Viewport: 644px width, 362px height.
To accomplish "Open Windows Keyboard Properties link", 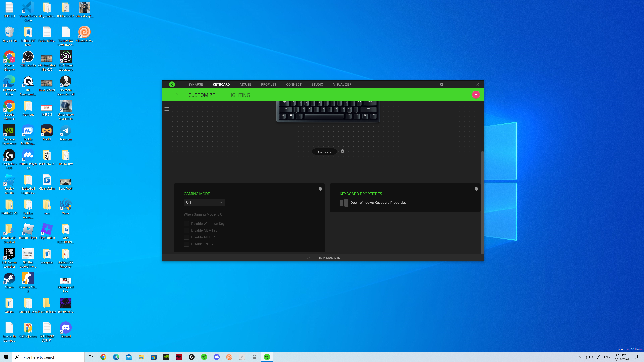I will click(x=378, y=203).
